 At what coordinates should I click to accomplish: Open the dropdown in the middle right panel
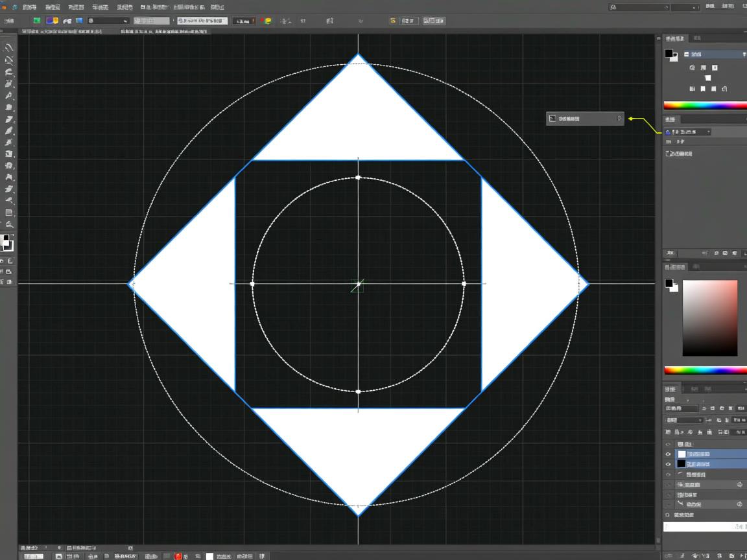pos(689,132)
